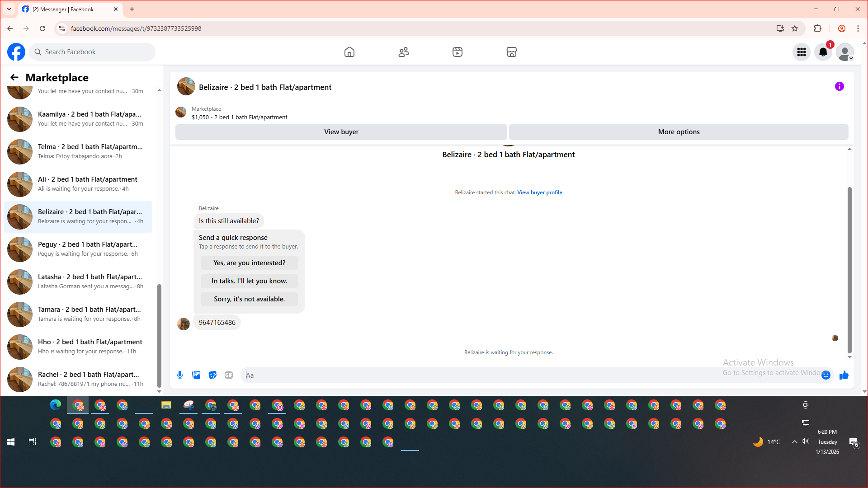This screenshot has height=488, width=868.
Task: Send quick response Yes, are you interested?
Action: [249, 263]
